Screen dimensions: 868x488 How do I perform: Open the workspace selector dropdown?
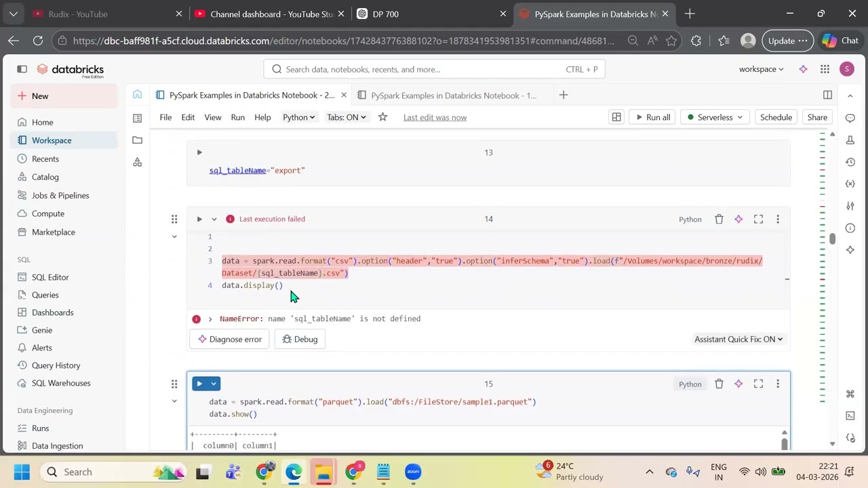(x=762, y=69)
